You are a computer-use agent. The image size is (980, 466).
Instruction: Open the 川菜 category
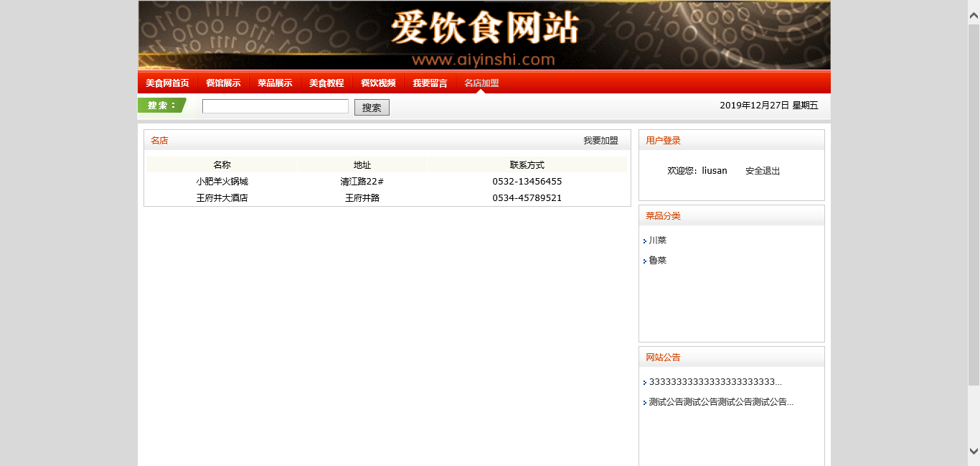[658, 241]
